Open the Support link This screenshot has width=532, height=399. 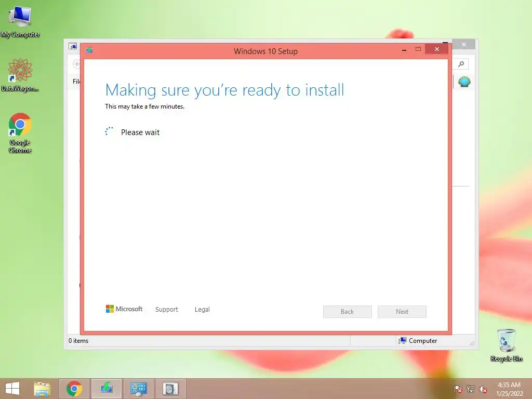pos(167,310)
